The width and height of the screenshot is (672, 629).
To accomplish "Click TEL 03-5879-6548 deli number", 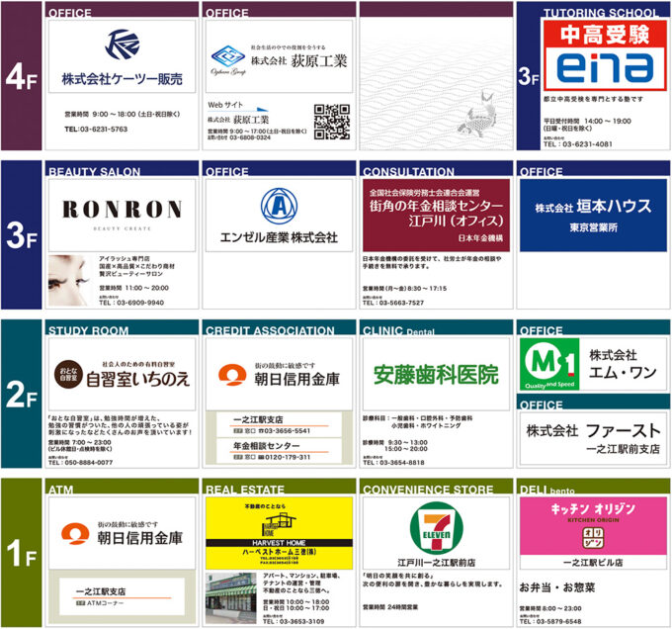I will 550,621.
